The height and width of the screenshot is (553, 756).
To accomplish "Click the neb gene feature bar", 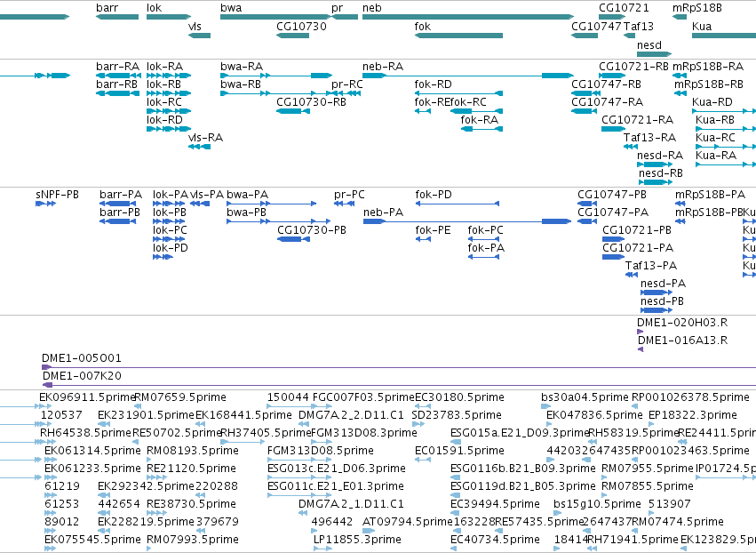I will (468, 17).
